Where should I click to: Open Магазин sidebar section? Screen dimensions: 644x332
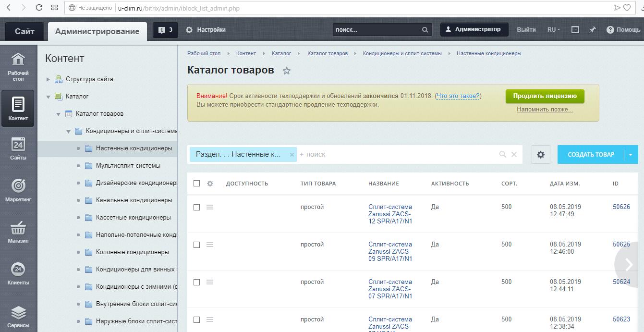18,232
